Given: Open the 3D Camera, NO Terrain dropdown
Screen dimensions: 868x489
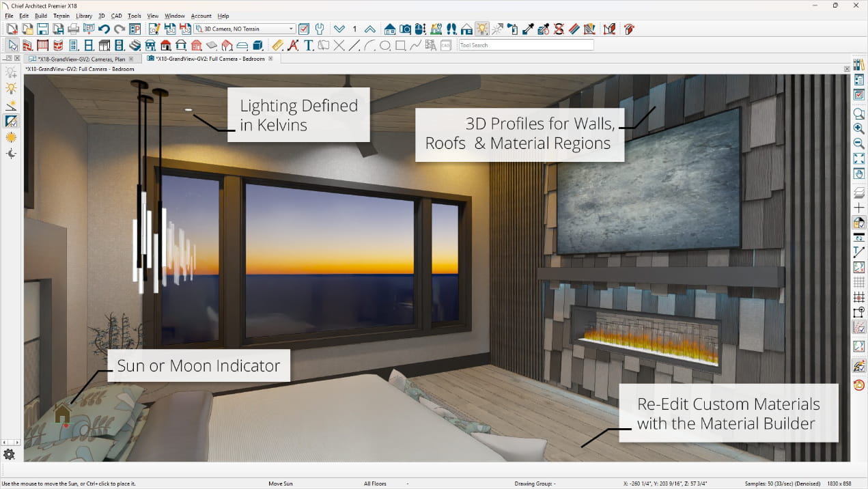Looking at the screenshot, I should tap(244, 29).
